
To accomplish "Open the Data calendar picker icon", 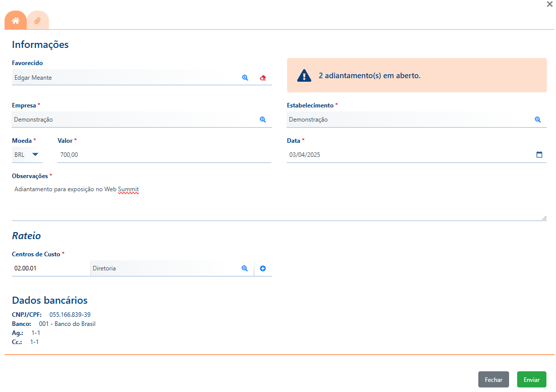I will (539, 154).
